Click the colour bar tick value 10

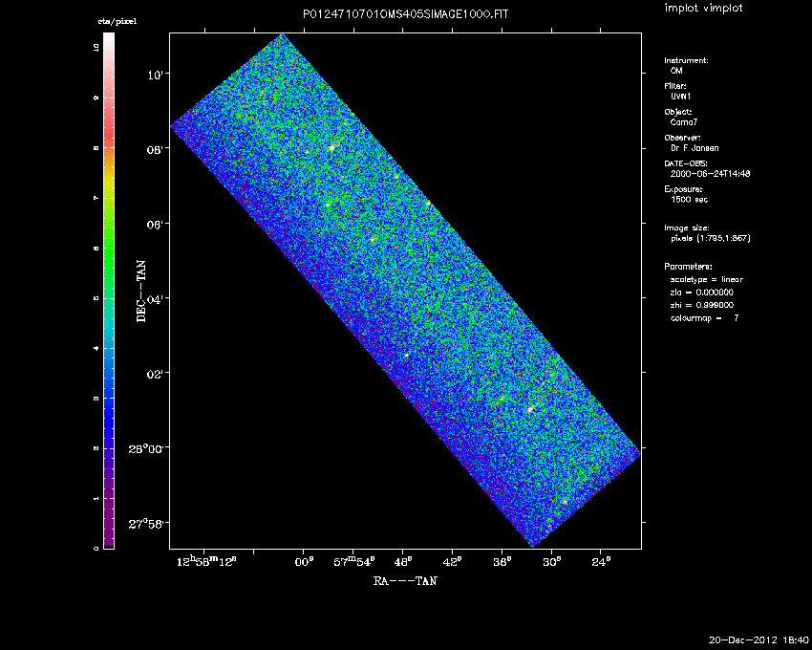(x=96, y=47)
